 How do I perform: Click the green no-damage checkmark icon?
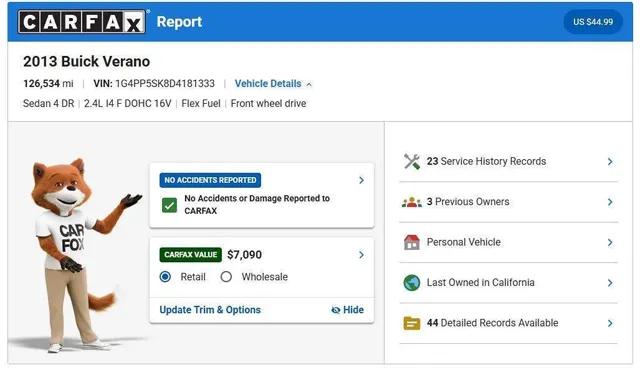[169, 205]
